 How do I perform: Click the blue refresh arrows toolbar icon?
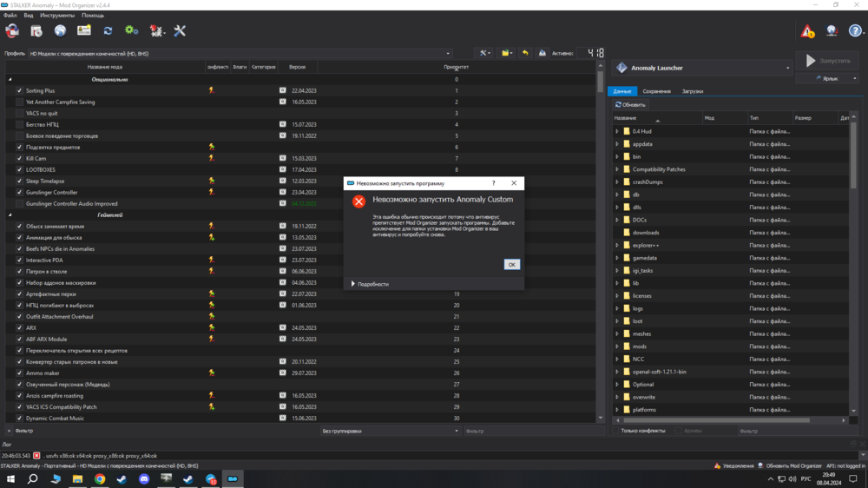click(x=108, y=31)
